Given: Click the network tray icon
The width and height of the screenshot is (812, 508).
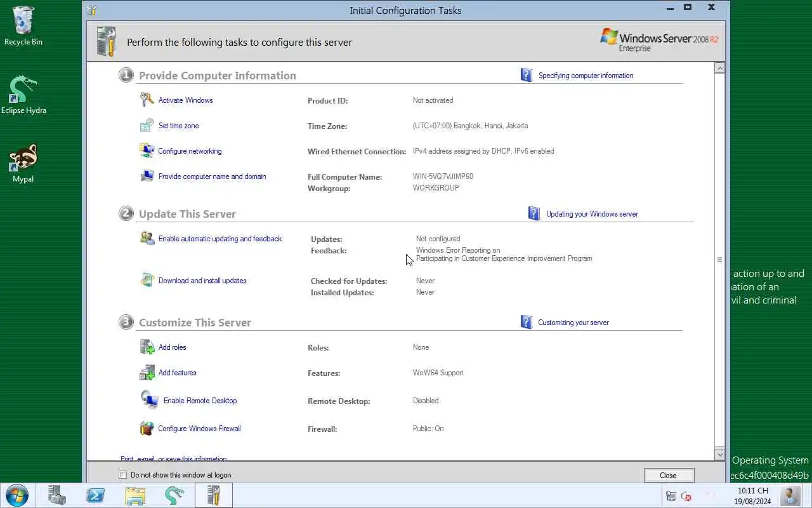Looking at the screenshot, I should 671,496.
